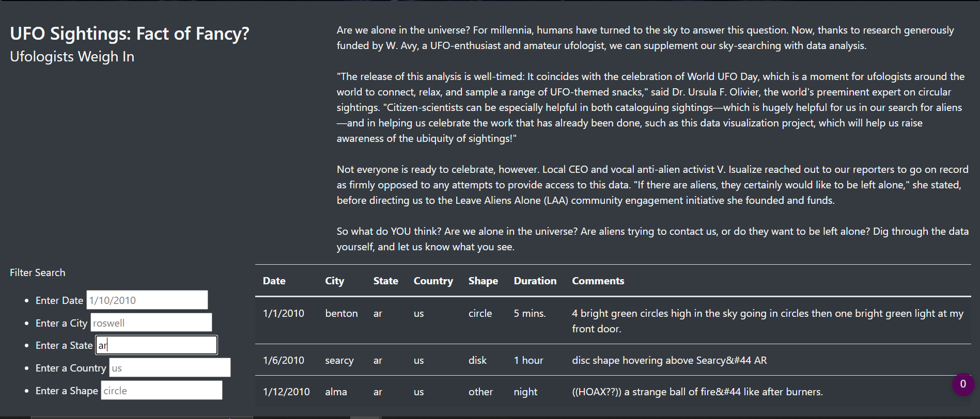Click the Duration column header

coord(535,281)
